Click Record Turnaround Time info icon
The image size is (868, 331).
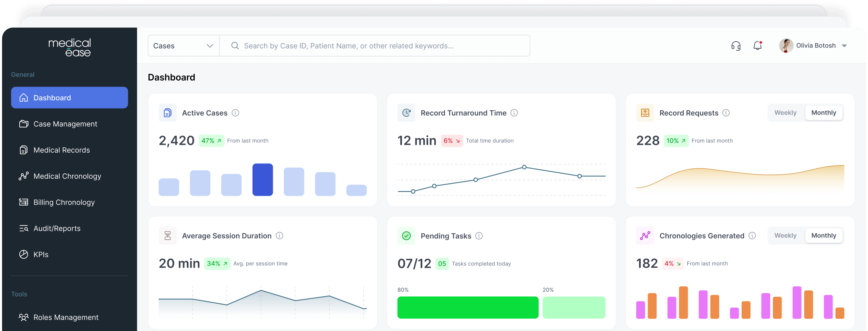tap(514, 113)
